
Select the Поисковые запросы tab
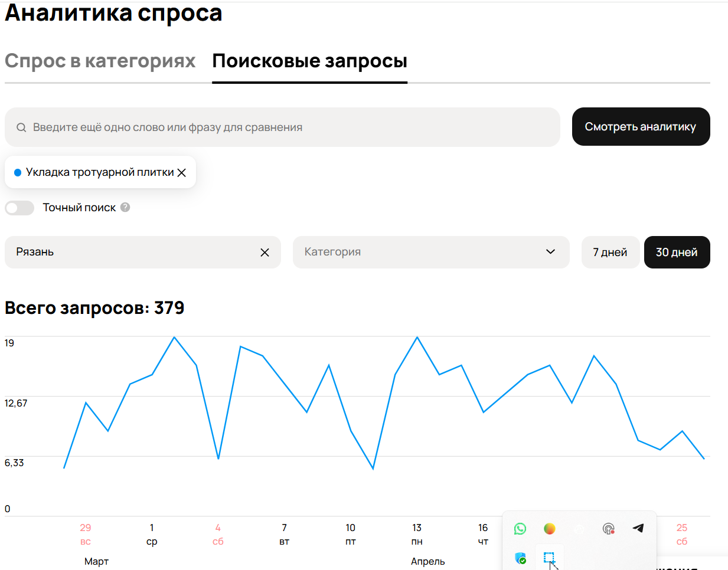pyautogui.click(x=309, y=61)
